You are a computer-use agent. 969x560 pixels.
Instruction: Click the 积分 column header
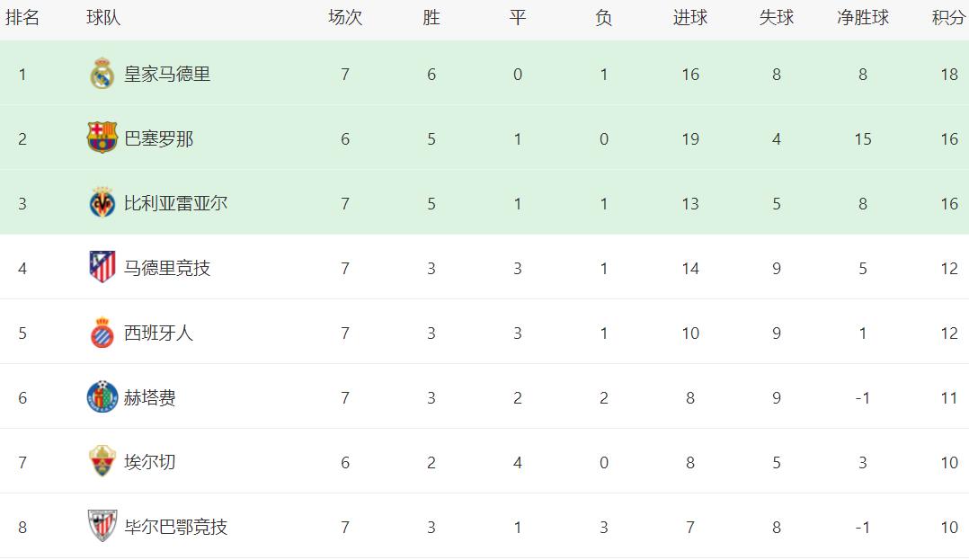(x=948, y=18)
